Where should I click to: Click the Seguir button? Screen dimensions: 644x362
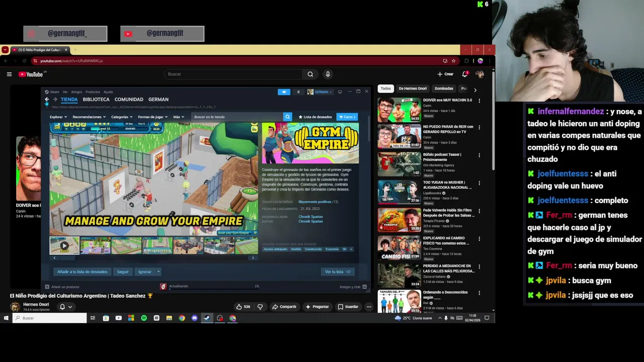pyautogui.click(x=123, y=271)
